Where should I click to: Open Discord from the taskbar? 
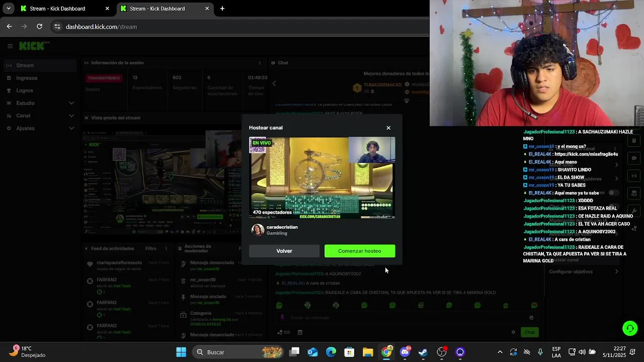point(405,352)
